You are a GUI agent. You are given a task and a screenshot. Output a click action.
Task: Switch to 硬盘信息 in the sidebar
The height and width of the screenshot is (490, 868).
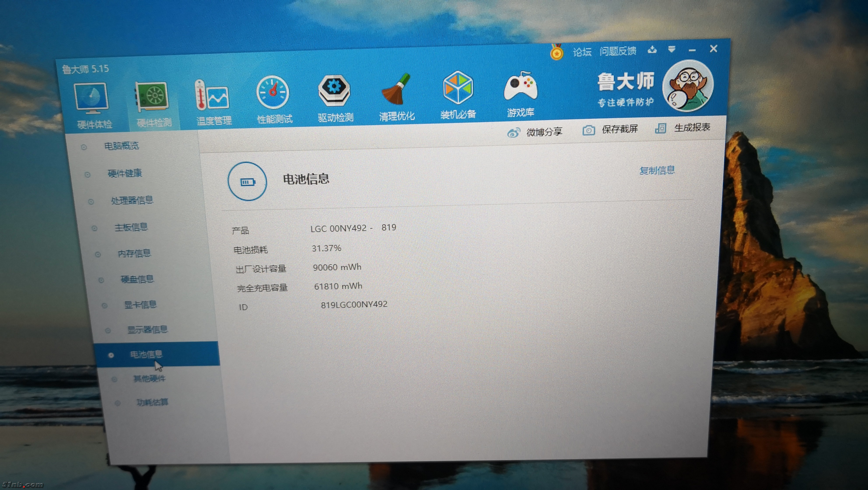tap(137, 279)
